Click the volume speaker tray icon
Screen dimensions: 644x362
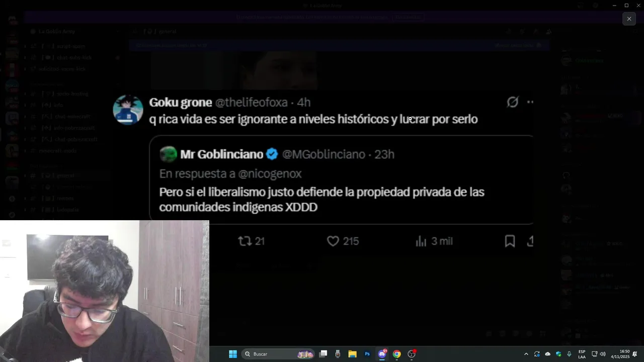[603, 354]
